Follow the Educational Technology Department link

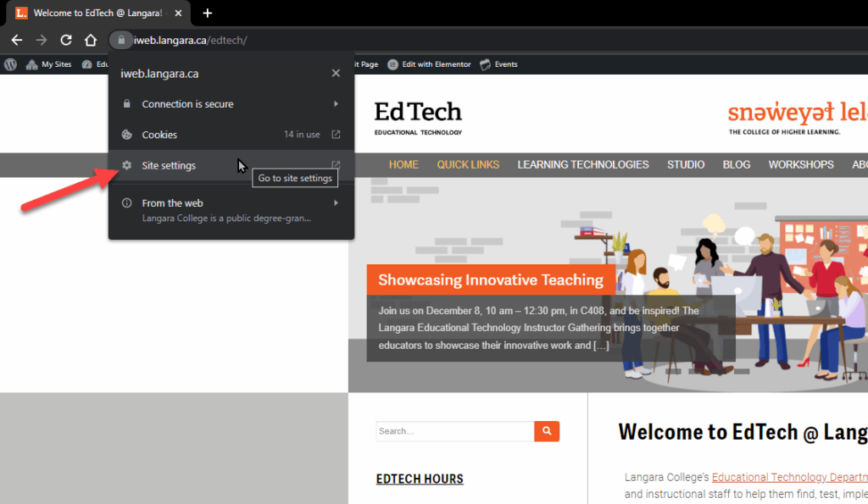[788, 478]
